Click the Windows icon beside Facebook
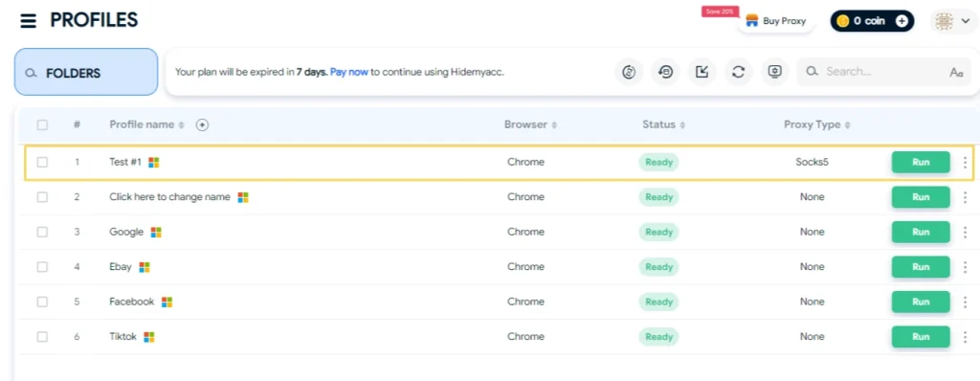The height and width of the screenshot is (381, 980). 167,303
